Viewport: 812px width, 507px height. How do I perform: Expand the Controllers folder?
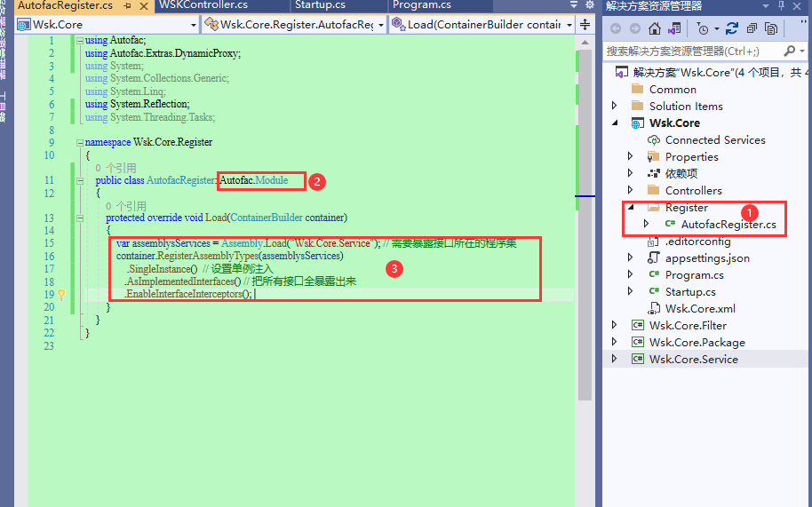pos(630,190)
